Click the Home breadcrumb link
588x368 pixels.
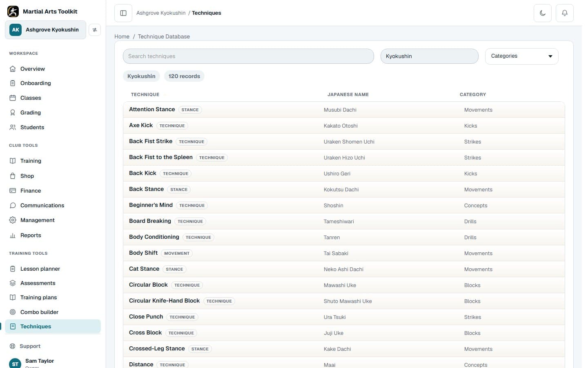[x=122, y=36]
